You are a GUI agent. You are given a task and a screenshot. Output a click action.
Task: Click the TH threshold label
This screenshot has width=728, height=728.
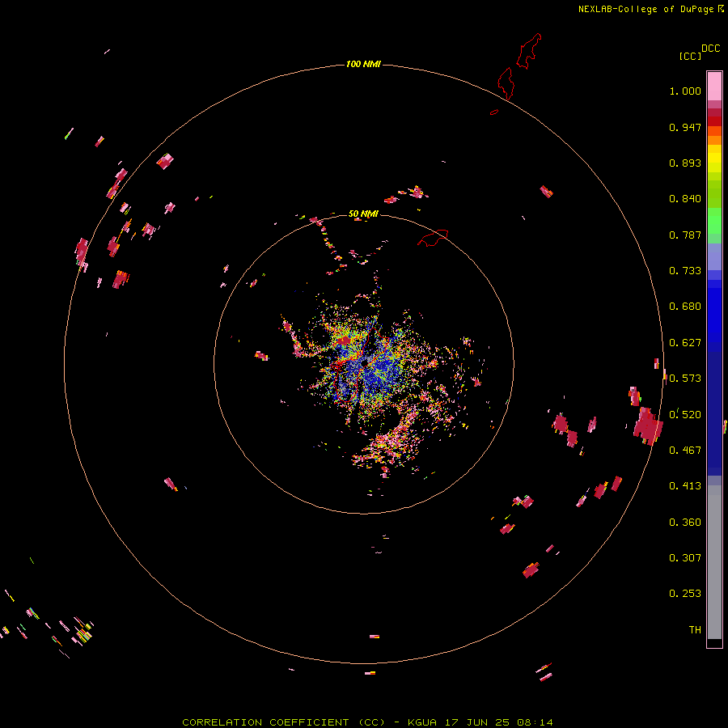pos(695,630)
